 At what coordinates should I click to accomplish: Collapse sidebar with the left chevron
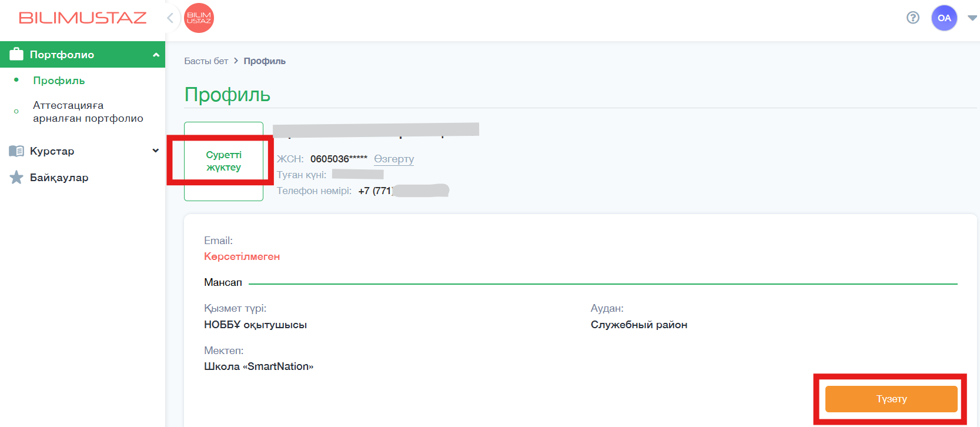click(x=170, y=18)
